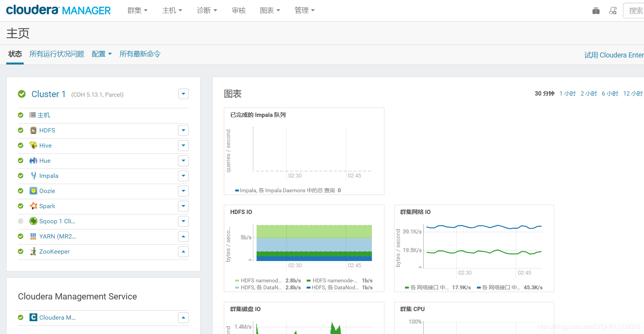Click HDFS green health check icon
This screenshot has height=334, width=644.
(21, 130)
